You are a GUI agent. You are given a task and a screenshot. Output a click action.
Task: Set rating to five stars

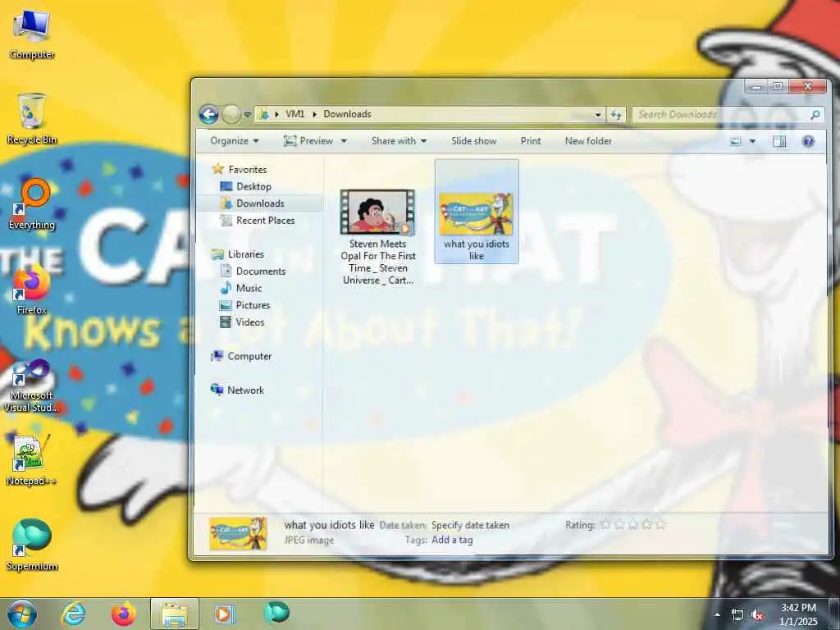660,525
